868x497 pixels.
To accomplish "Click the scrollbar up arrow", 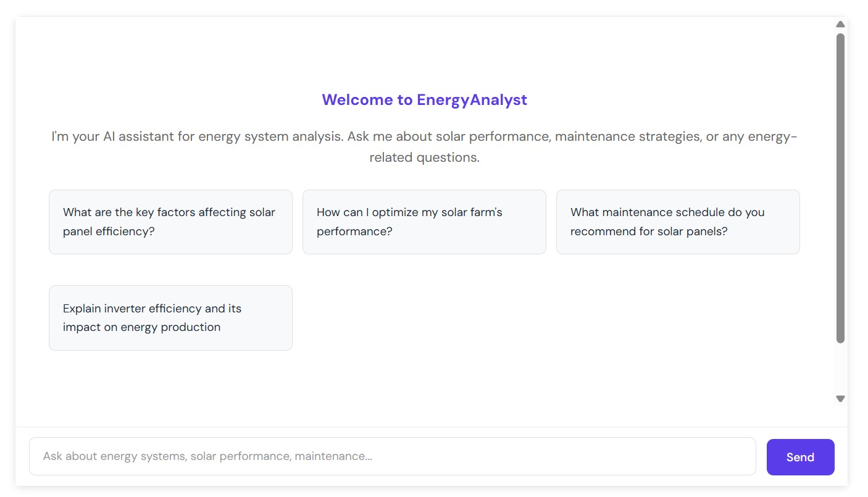I will coord(840,24).
